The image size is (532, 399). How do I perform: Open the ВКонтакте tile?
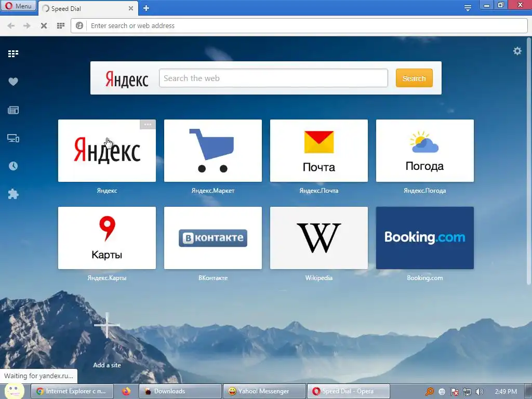pyautogui.click(x=212, y=238)
